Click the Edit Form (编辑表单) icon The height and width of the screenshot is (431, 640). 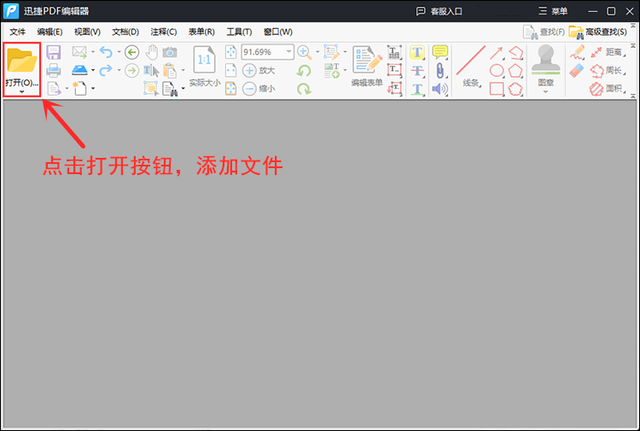click(x=367, y=61)
